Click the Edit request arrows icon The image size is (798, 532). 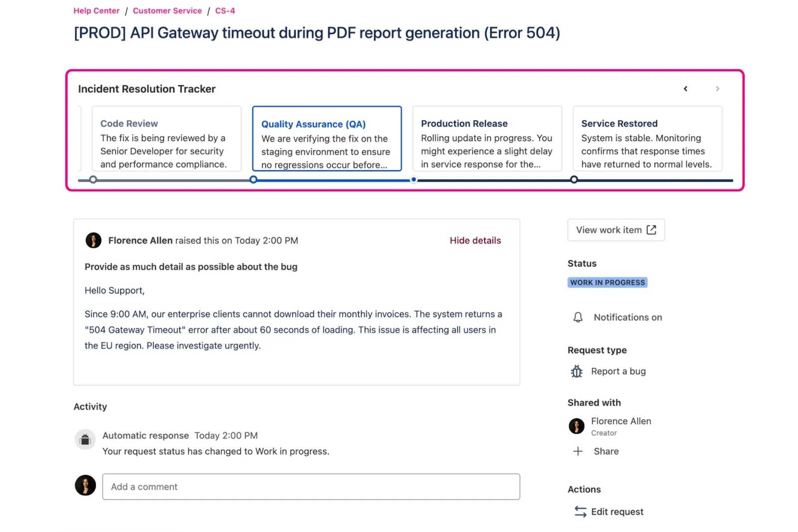pyautogui.click(x=579, y=511)
